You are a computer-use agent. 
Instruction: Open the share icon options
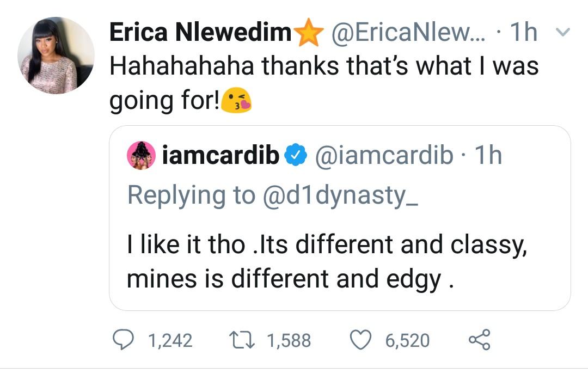[479, 340]
